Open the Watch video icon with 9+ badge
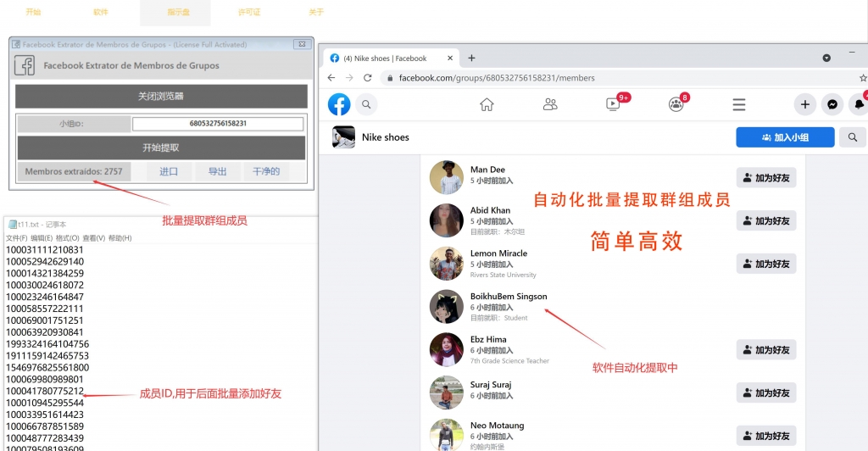 tap(614, 103)
